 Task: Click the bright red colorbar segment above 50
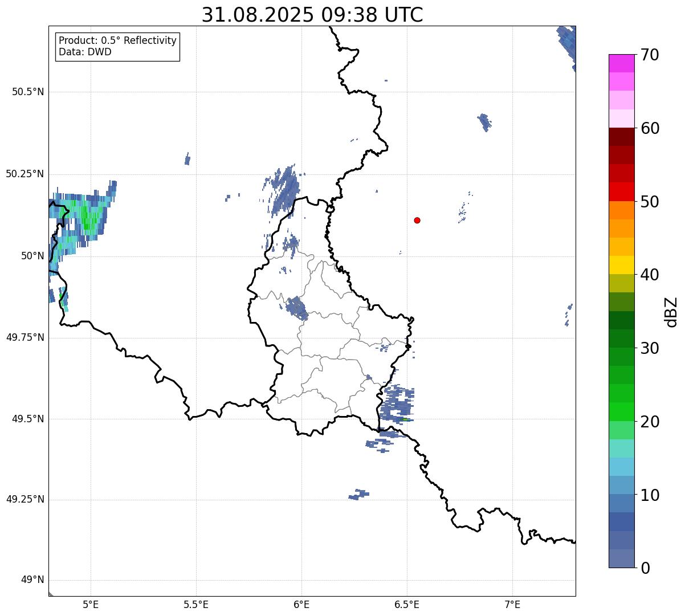[x=621, y=191]
